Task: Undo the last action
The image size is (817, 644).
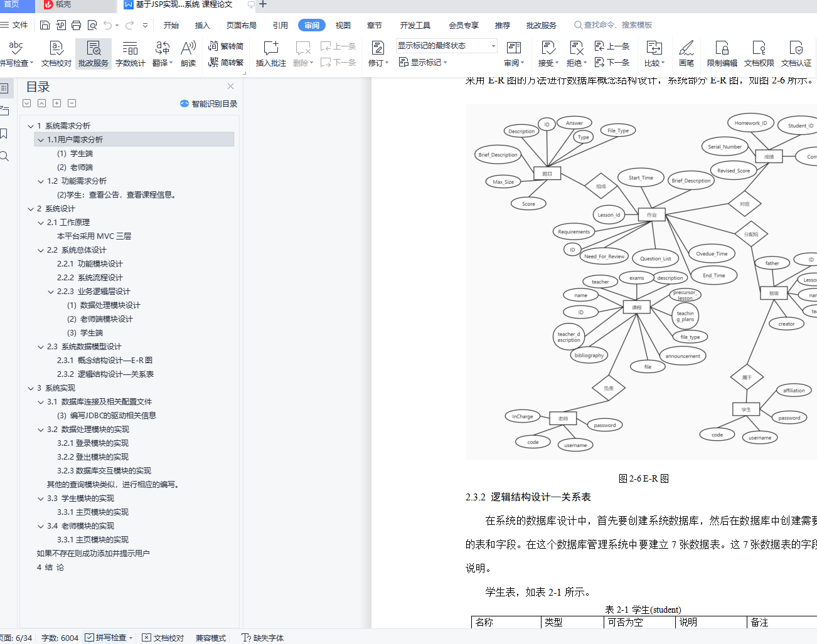Action: click(108, 25)
